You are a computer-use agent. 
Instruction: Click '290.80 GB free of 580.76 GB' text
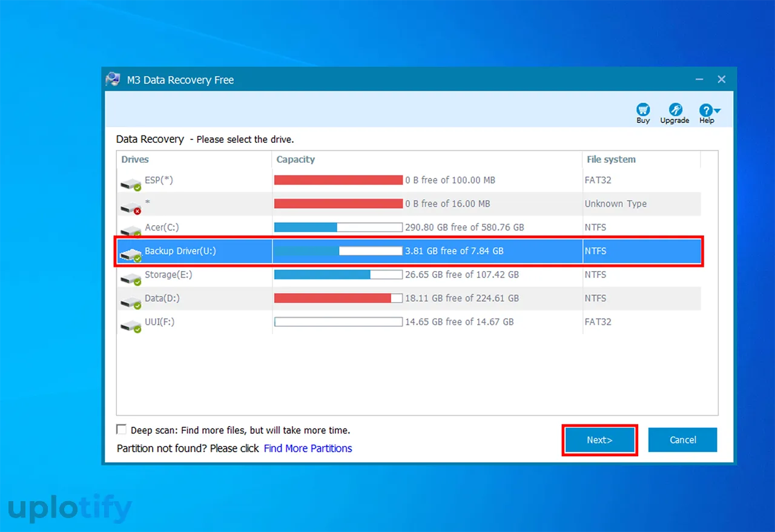(464, 227)
